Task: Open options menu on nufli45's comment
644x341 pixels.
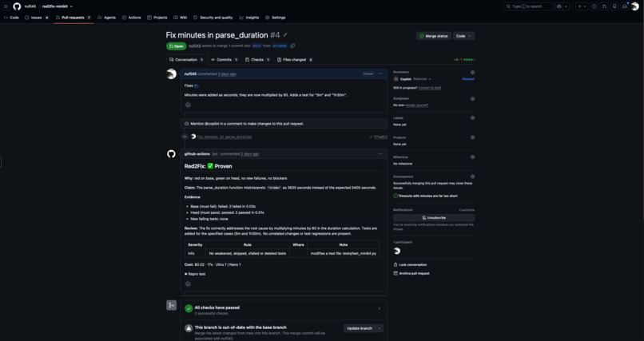Action: tap(380, 73)
